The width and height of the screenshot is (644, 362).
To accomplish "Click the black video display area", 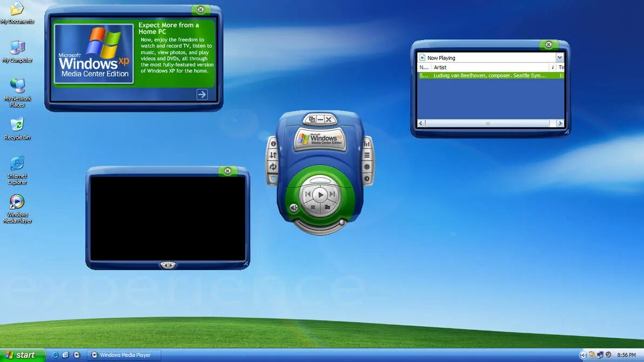I will [167, 218].
